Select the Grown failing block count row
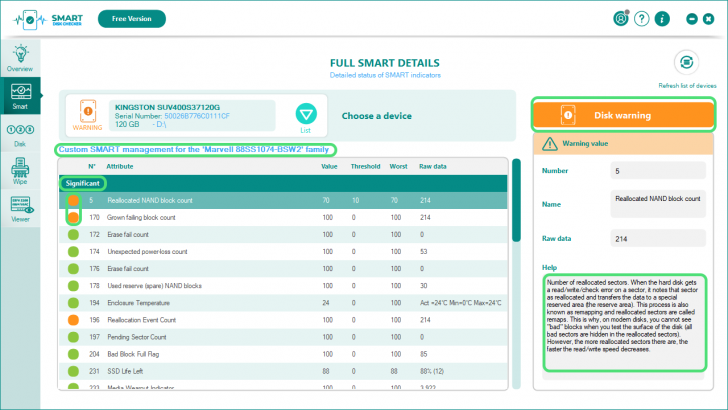This screenshot has height=410, width=728. point(283,217)
